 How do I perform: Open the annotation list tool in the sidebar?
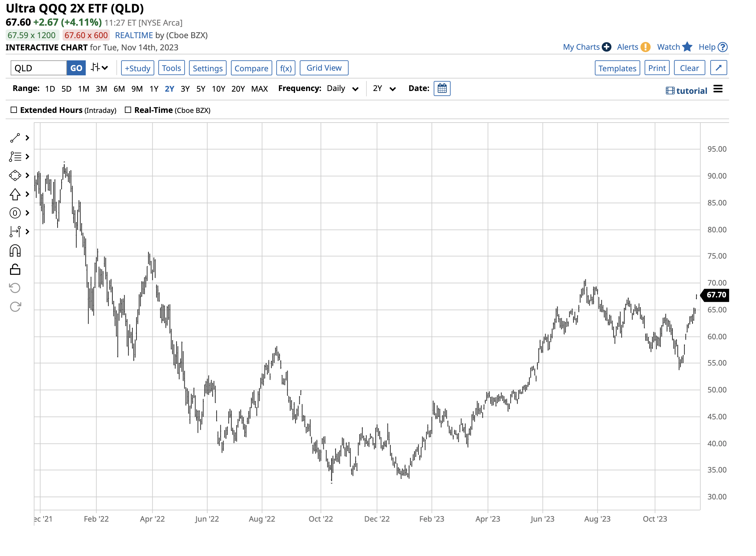[15, 156]
